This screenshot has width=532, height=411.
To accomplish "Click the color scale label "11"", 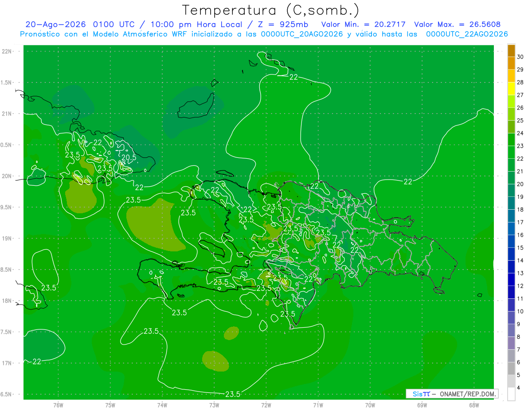I will [520, 299].
